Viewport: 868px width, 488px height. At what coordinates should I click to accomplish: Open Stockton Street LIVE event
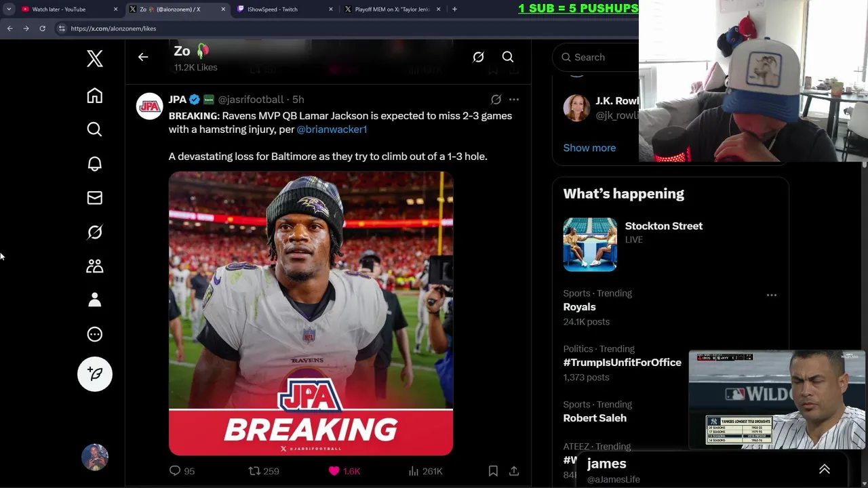(x=664, y=226)
